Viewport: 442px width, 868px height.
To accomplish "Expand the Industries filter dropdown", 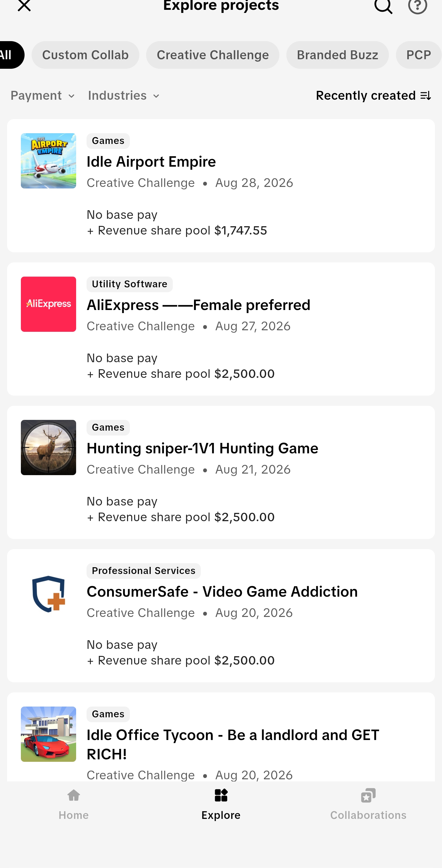I will 124,96.
